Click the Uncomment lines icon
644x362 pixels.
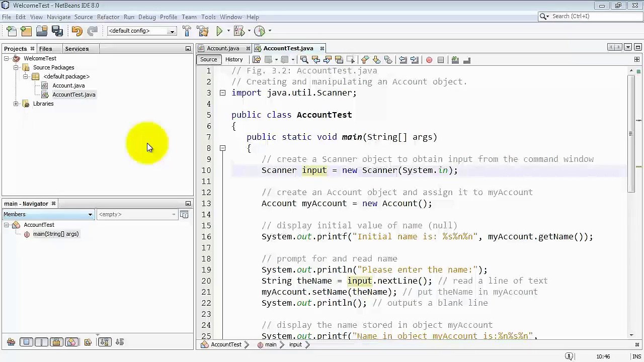pyautogui.click(x=467, y=60)
